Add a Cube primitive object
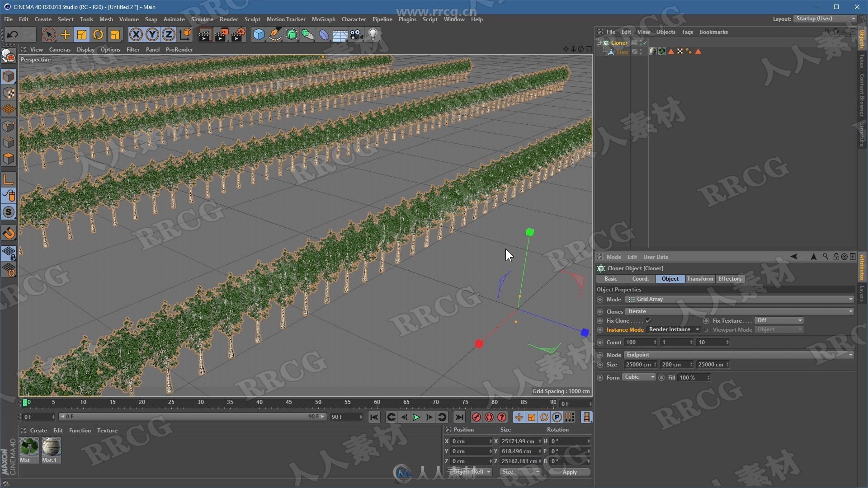868x488 pixels. tap(259, 35)
